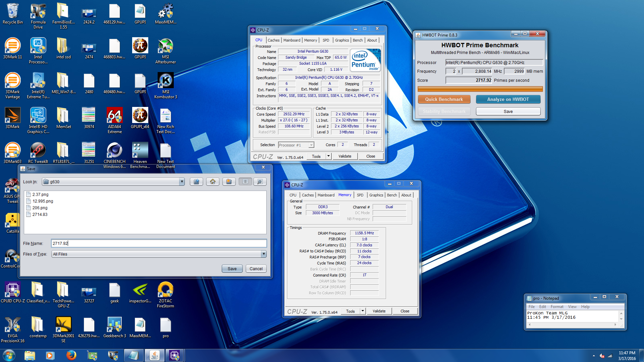Open Mainboard tab in top CPU-Z
The height and width of the screenshot is (362, 644).
pos(292,40)
